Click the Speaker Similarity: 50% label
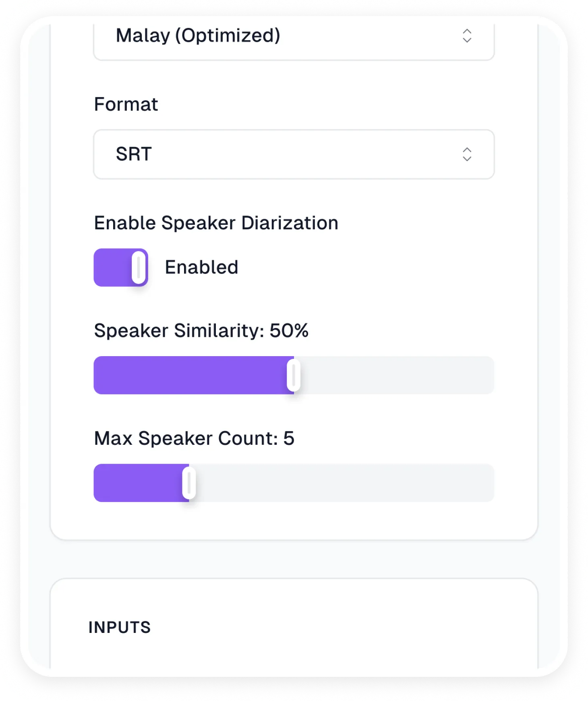The width and height of the screenshot is (588, 701). point(201,331)
